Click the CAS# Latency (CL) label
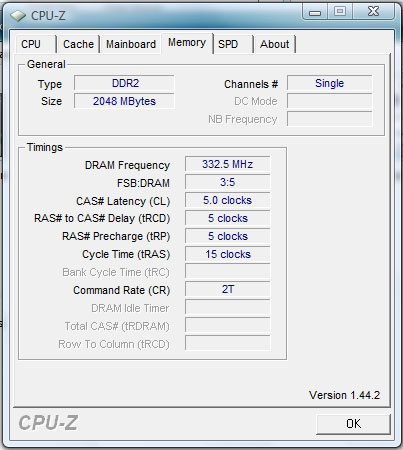403x450 pixels. (x=123, y=201)
